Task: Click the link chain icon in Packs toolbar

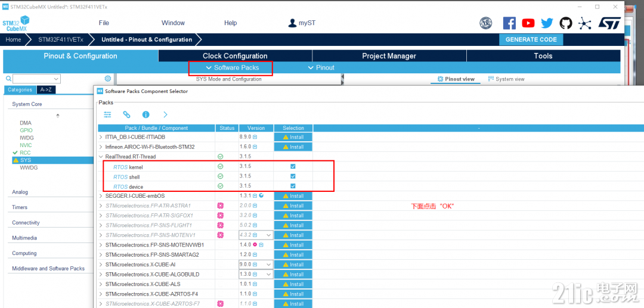Action: click(x=126, y=114)
